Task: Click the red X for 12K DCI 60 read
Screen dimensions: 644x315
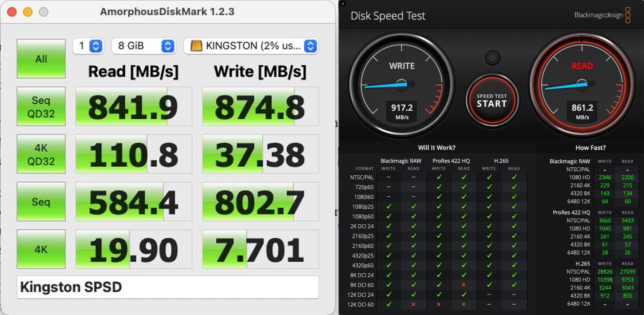Action: coord(413,304)
